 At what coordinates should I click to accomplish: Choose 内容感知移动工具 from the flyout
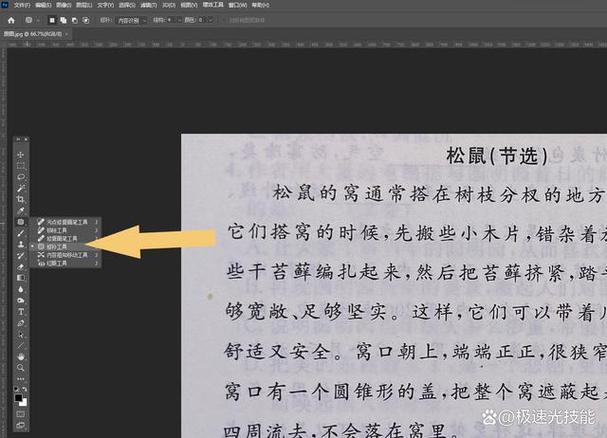66,255
